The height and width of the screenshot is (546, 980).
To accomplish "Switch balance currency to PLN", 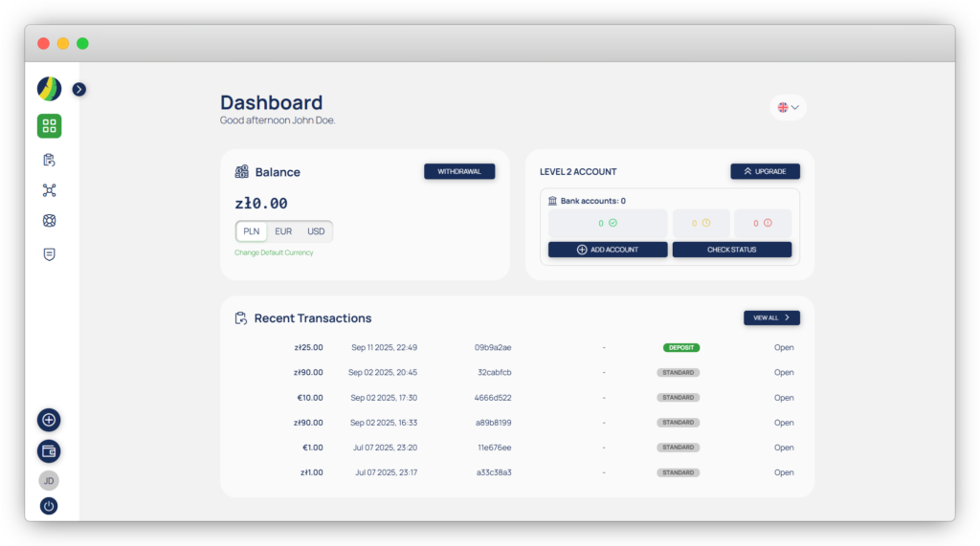I will point(252,231).
